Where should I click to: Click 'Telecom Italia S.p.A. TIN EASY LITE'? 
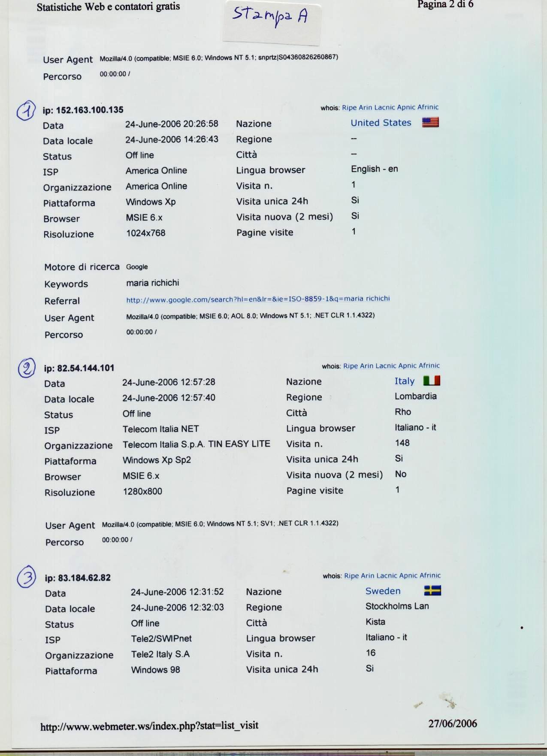196,444
